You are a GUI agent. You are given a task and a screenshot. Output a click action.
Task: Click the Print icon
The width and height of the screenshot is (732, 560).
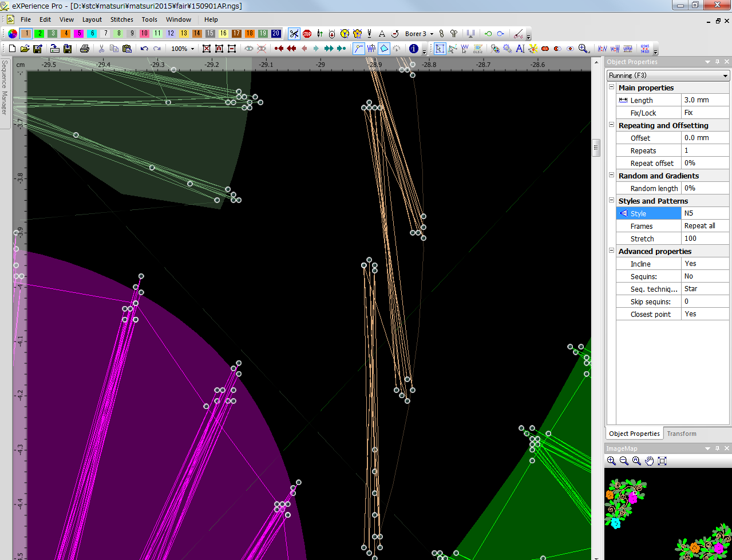(x=85, y=49)
